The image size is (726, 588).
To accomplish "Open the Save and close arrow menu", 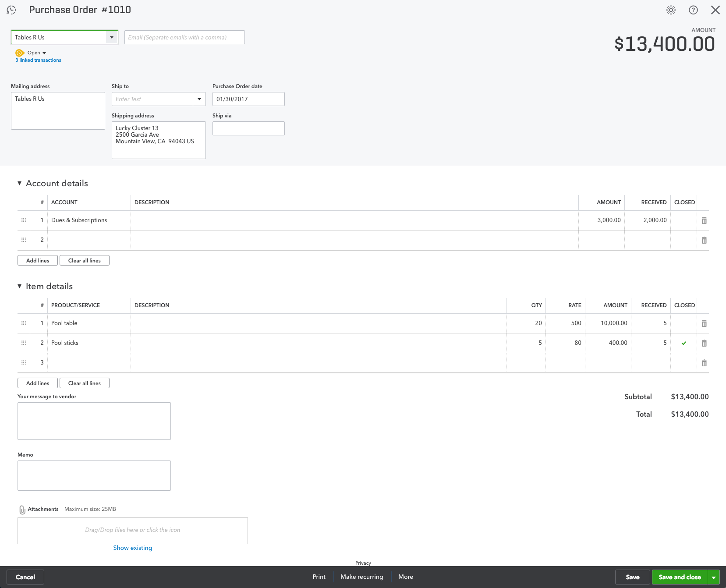I will pyautogui.click(x=714, y=577).
